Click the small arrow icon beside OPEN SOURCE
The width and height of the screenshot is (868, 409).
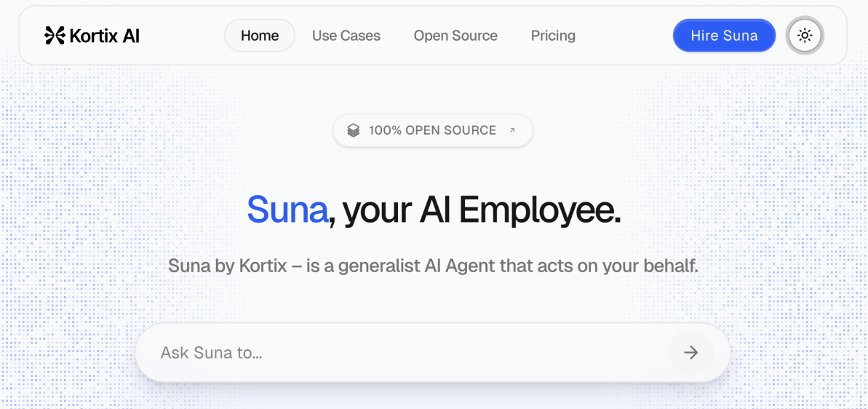(512, 131)
